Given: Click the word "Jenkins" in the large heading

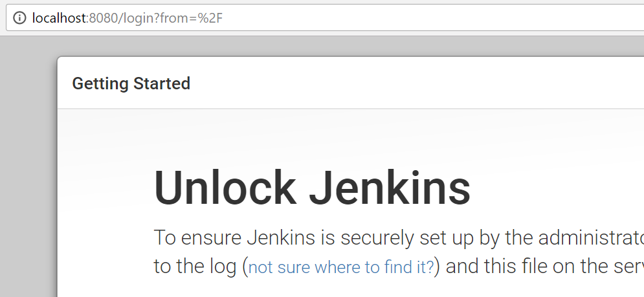Looking at the screenshot, I should coord(390,187).
